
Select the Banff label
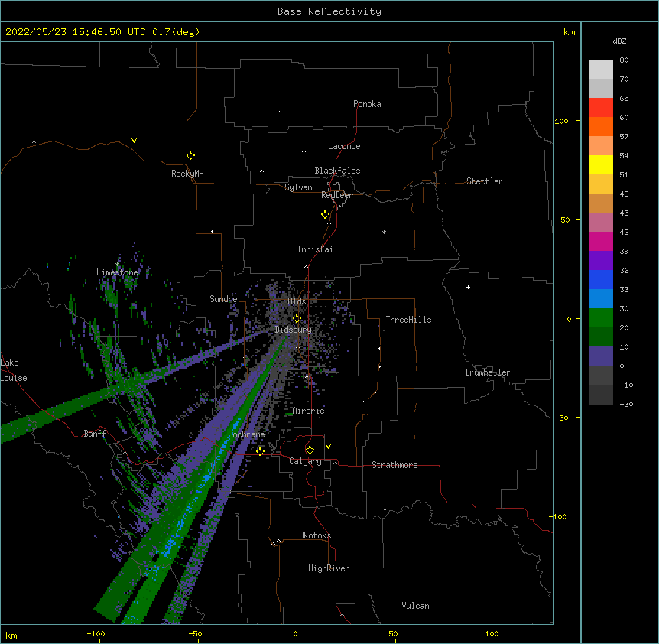[x=95, y=434]
